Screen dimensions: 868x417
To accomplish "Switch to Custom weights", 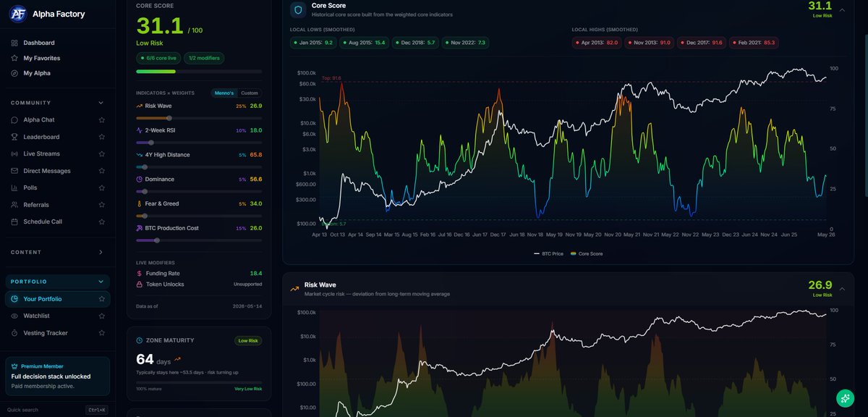I will (x=249, y=93).
